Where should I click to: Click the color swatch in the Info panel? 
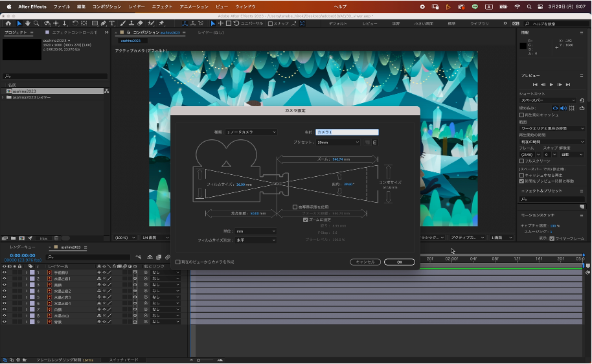click(x=523, y=45)
